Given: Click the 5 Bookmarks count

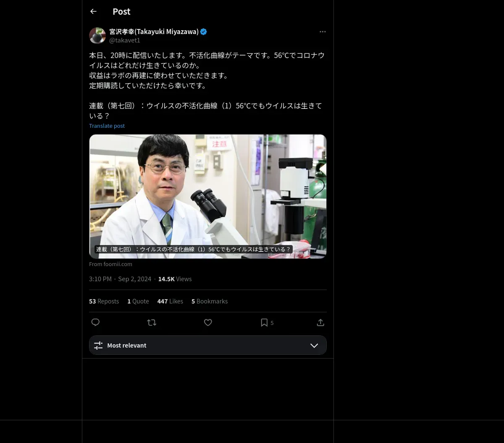Looking at the screenshot, I should (x=210, y=301).
